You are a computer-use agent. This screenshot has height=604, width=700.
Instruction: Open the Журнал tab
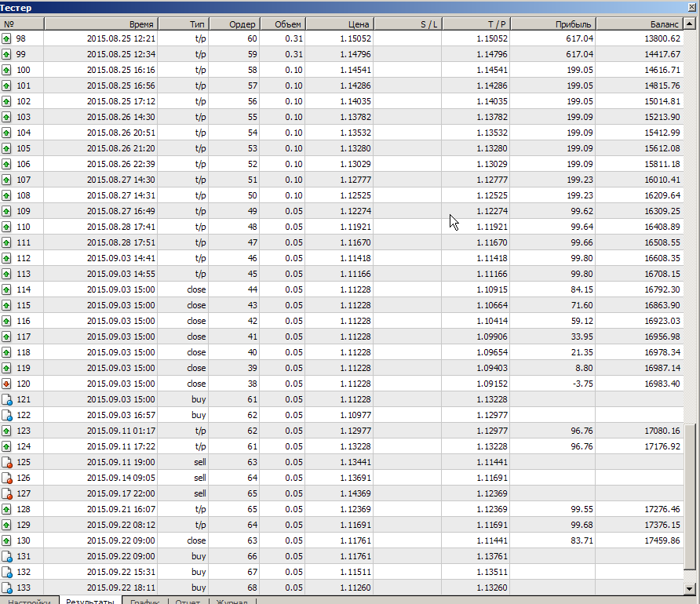[232, 600]
